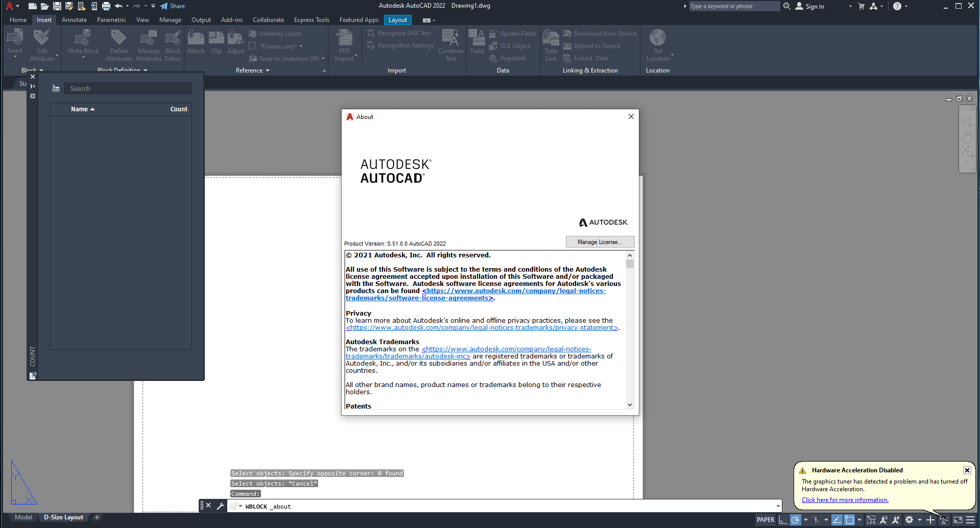Click the Plot printer icon
Viewport: 980px width, 528px height.
(106, 6)
